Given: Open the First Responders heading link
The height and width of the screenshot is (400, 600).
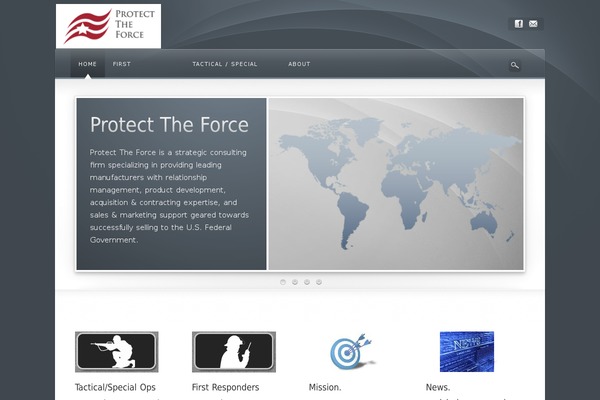Looking at the screenshot, I should click(225, 387).
